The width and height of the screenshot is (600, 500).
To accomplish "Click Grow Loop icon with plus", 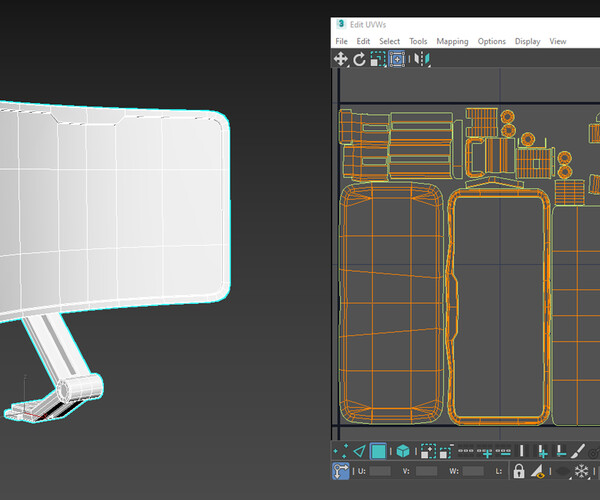I will (x=484, y=452).
